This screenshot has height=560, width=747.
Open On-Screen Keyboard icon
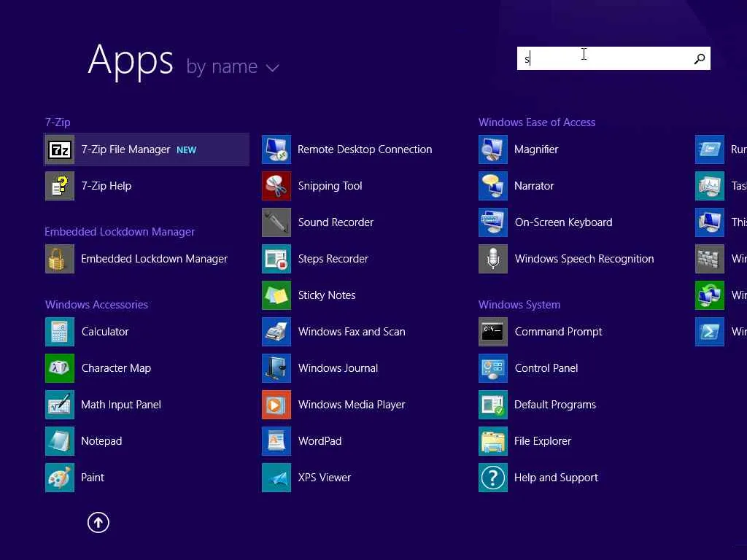(493, 222)
